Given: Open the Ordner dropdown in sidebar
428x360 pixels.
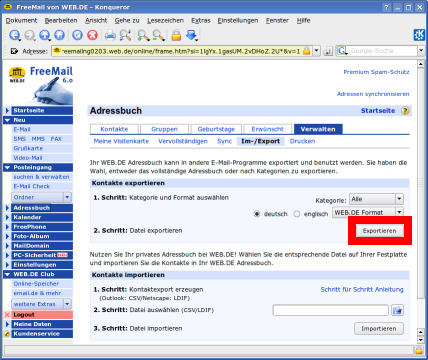Looking at the screenshot, I should point(41,197).
